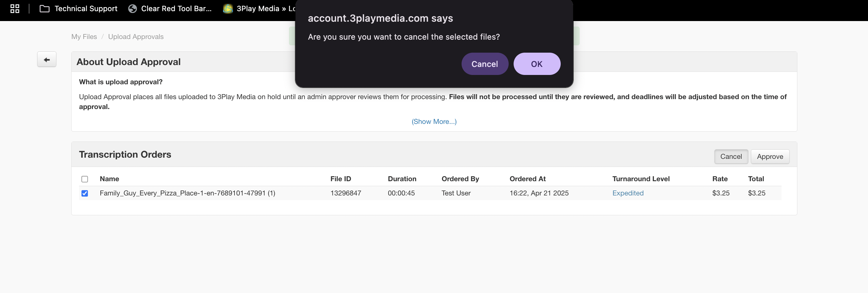Click the Ordered By column header
This screenshot has height=293, width=868.
460,179
